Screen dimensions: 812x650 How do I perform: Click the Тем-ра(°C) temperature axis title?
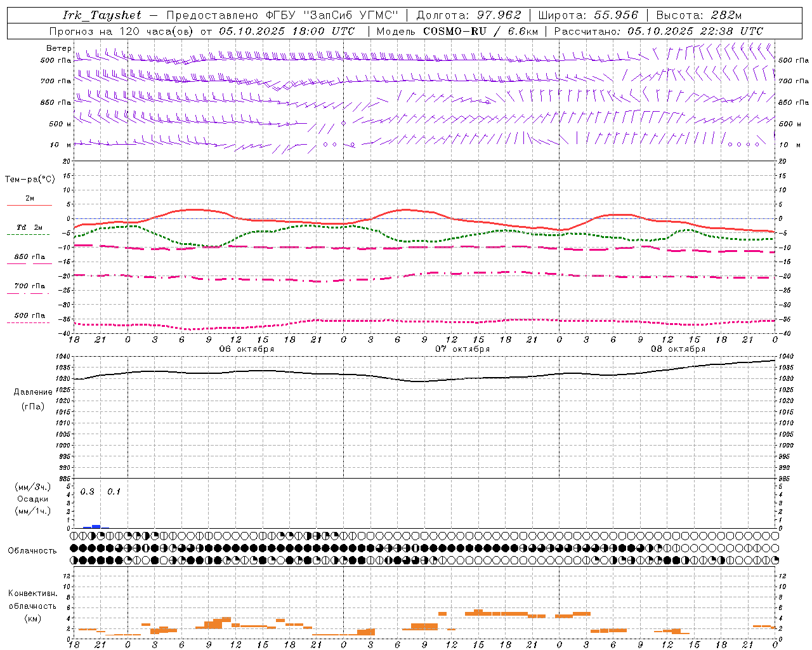click(x=30, y=180)
